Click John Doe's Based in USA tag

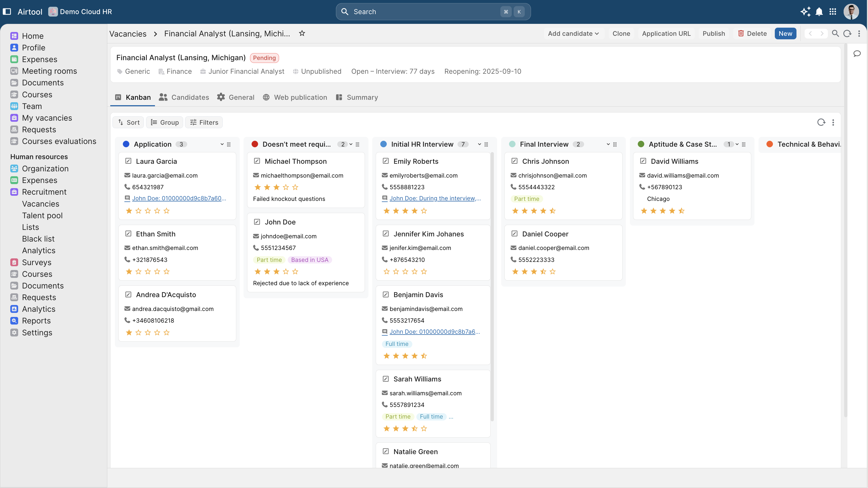(x=310, y=260)
